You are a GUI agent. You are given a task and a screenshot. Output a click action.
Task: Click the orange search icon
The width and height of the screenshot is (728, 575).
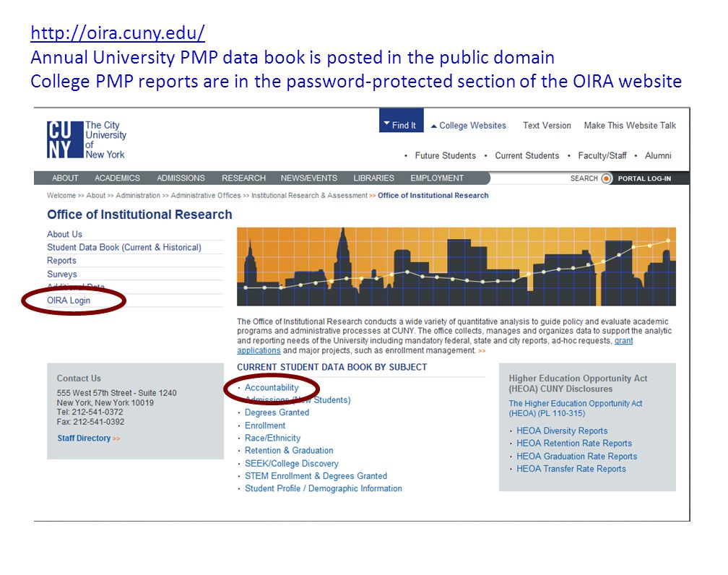click(x=607, y=178)
